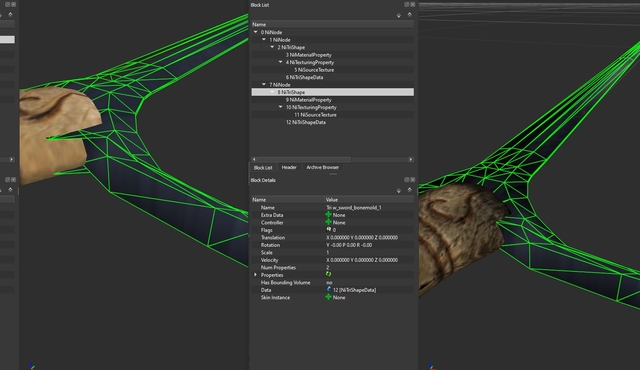Select the 3 NiMaterialProperty block

click(309, 55)
